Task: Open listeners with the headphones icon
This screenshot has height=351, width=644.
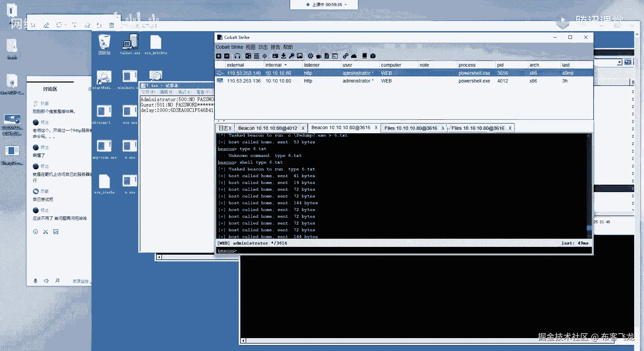Action: click(x=237, y=56)
